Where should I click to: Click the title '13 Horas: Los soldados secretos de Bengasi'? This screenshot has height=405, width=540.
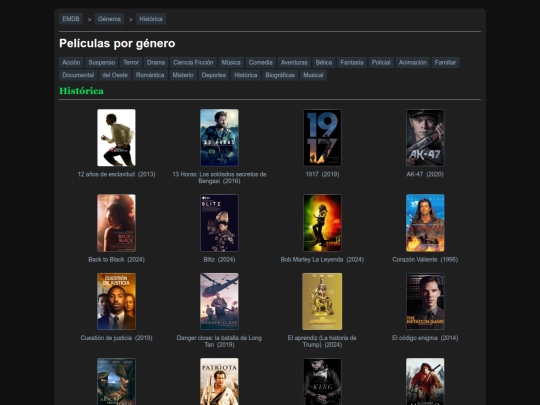click(219, 177)
